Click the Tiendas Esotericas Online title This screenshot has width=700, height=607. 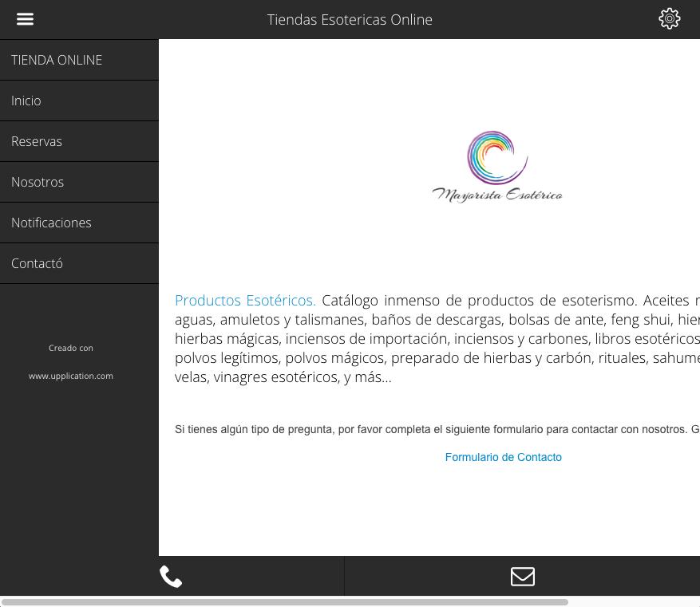point(350,20)
